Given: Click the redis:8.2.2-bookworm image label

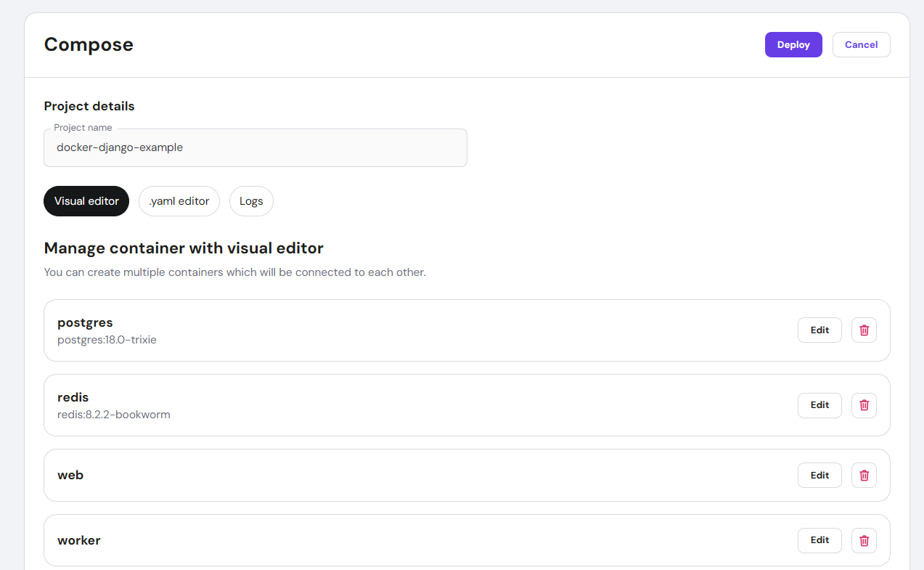Looking at the screenshot, I should (113, 415).
